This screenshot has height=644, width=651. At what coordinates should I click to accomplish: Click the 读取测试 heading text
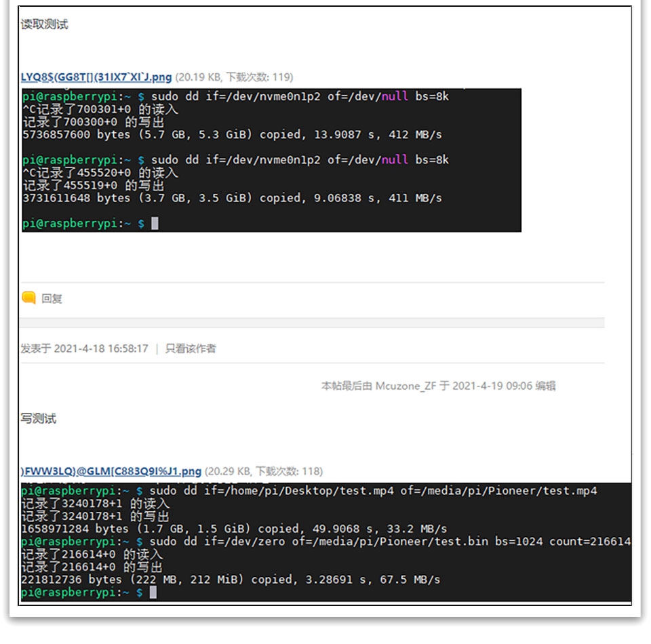(x=44, y=24)
